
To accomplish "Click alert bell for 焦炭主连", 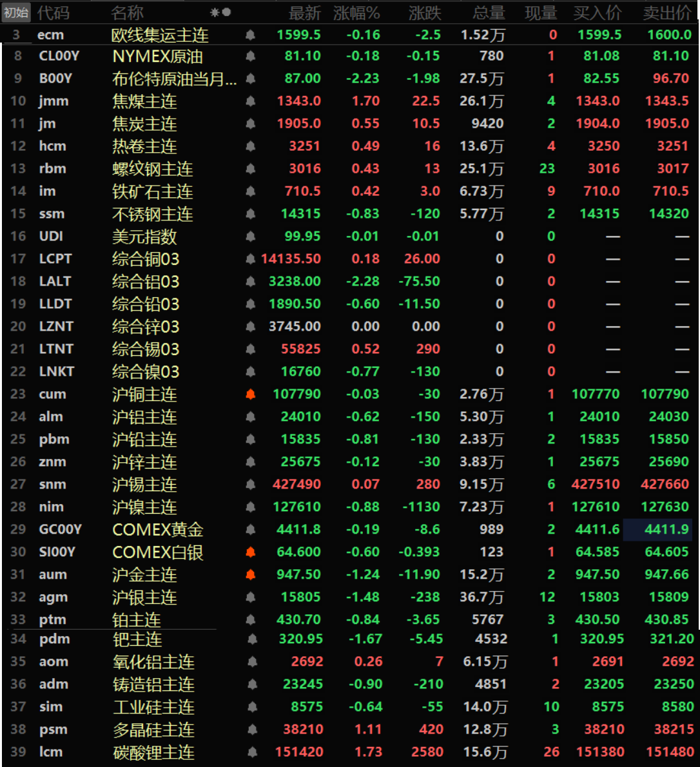I will pyautogui.click(x=251, y=124).
